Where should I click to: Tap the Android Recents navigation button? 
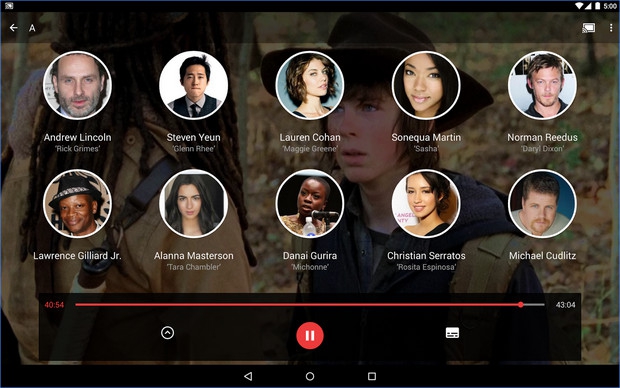pos(372,376)
